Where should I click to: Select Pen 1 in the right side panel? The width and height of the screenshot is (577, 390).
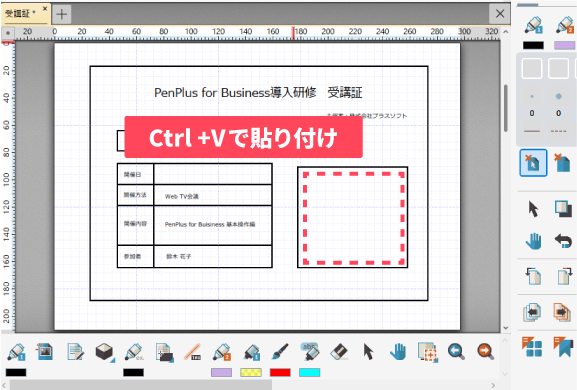point(533,25)
